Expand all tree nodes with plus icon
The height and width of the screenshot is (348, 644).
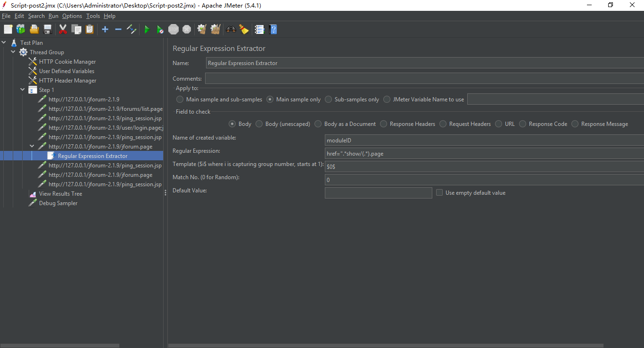point(105,29)
